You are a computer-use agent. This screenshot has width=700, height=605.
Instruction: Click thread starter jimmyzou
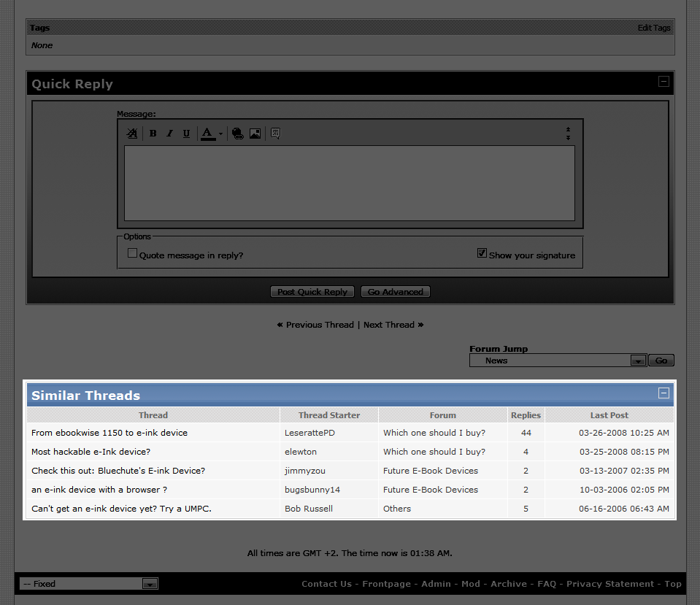[x=305, y=471]
